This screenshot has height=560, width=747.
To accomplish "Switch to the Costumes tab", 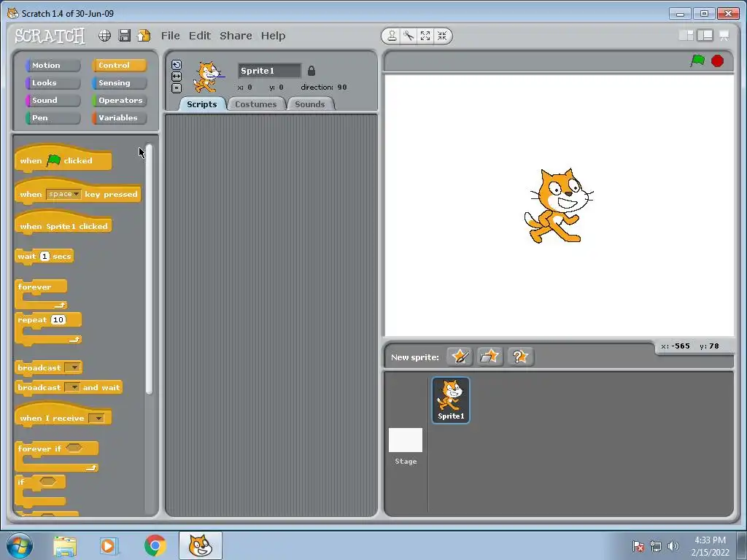I will click(256, 104).
